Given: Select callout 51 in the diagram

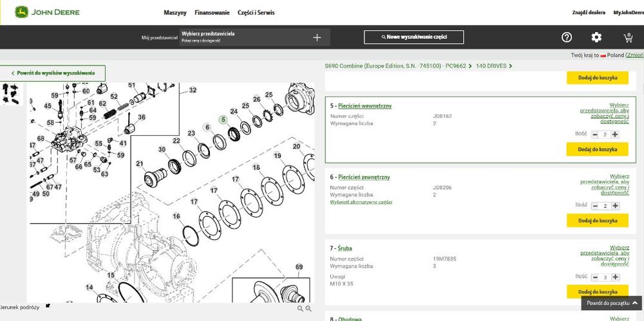Looking at the screenshot, I should pyautogui.click(x=132, y=85).
